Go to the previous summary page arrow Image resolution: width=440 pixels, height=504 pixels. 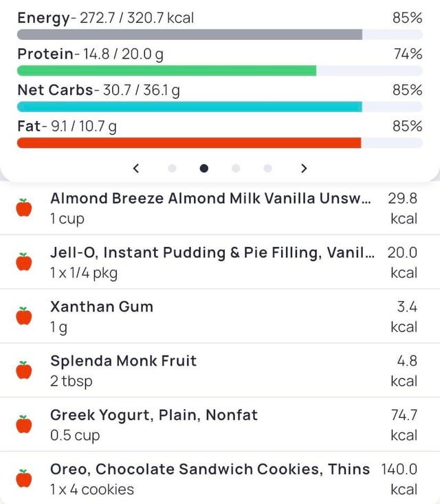tap(136, 168)
